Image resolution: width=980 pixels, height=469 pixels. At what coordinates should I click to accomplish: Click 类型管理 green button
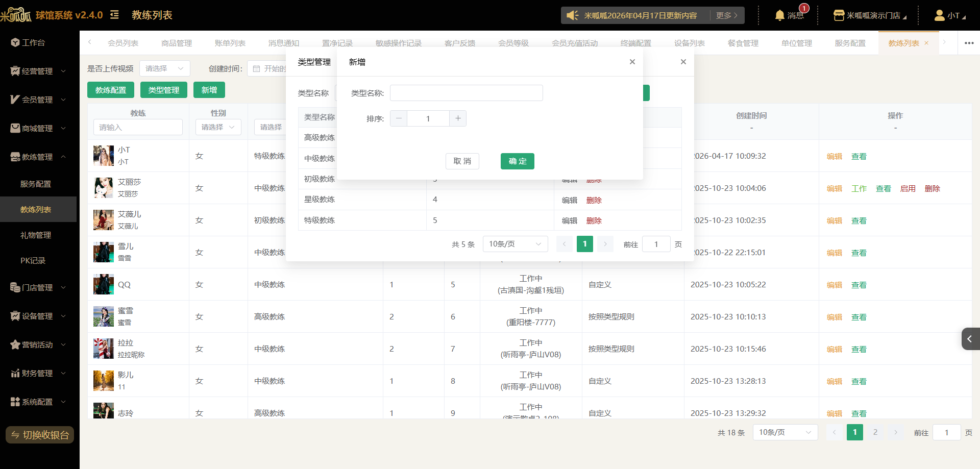click(164, 90)
